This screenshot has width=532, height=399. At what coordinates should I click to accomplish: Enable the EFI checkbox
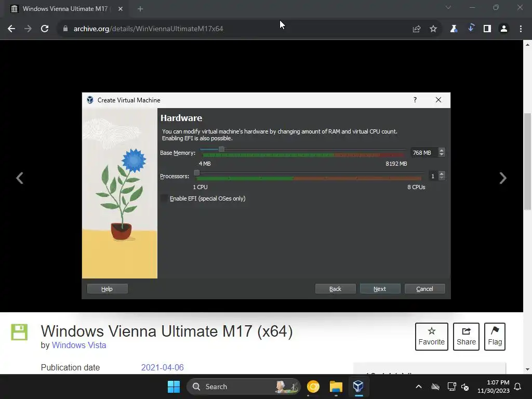click(164, 198)
